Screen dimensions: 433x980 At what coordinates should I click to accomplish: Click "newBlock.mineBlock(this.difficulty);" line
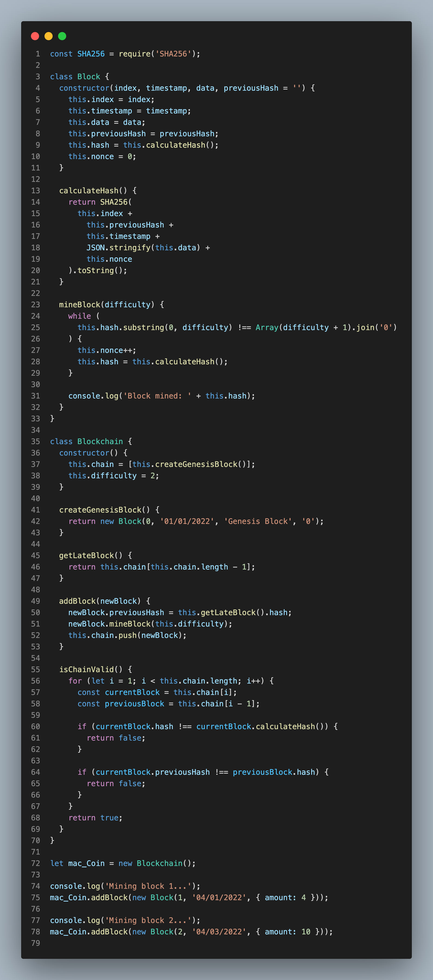(150, 624)
